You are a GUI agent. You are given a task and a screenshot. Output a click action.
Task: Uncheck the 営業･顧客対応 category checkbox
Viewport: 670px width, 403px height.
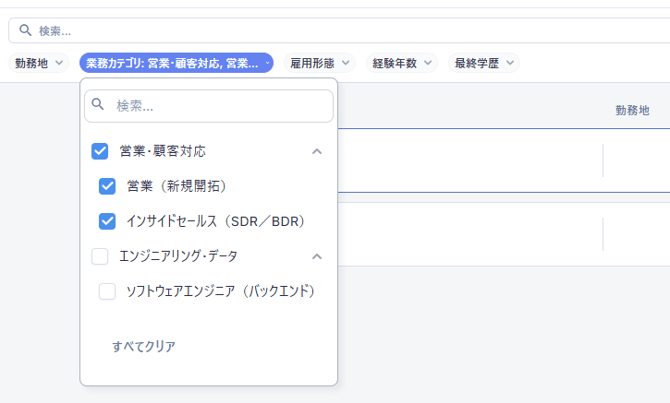[x=100, y=152]
